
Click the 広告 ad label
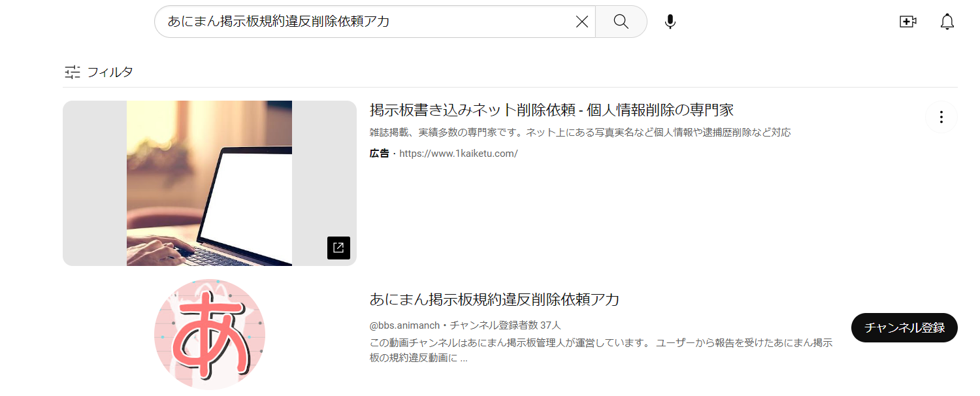coord(379,154)
